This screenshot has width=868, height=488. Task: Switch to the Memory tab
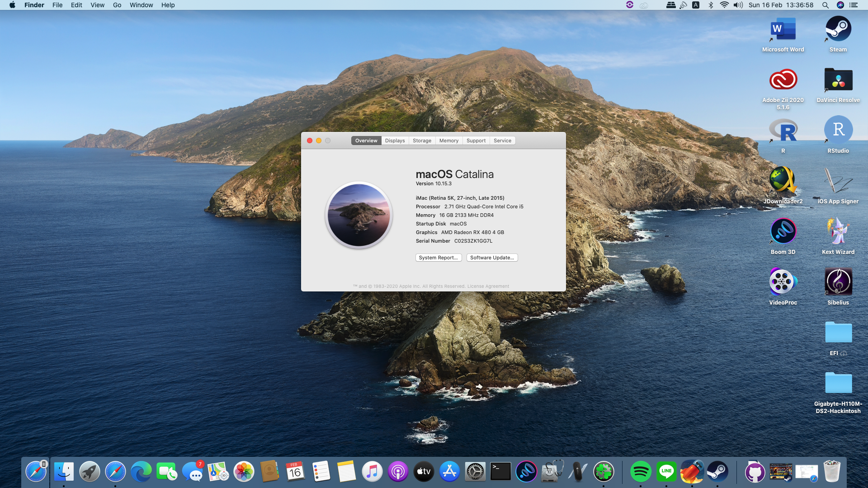449,141
